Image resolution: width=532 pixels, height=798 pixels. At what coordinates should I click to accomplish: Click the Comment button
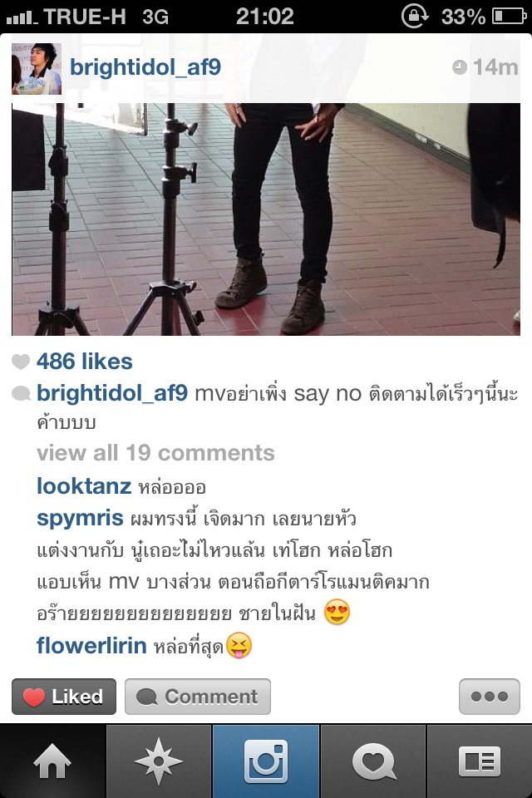198,697
